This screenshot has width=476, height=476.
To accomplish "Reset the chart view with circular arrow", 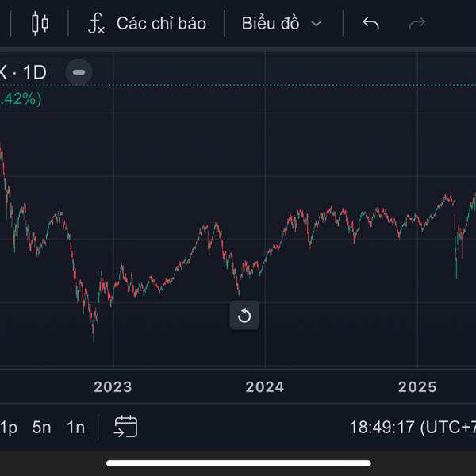I will [x=244, y=316].
